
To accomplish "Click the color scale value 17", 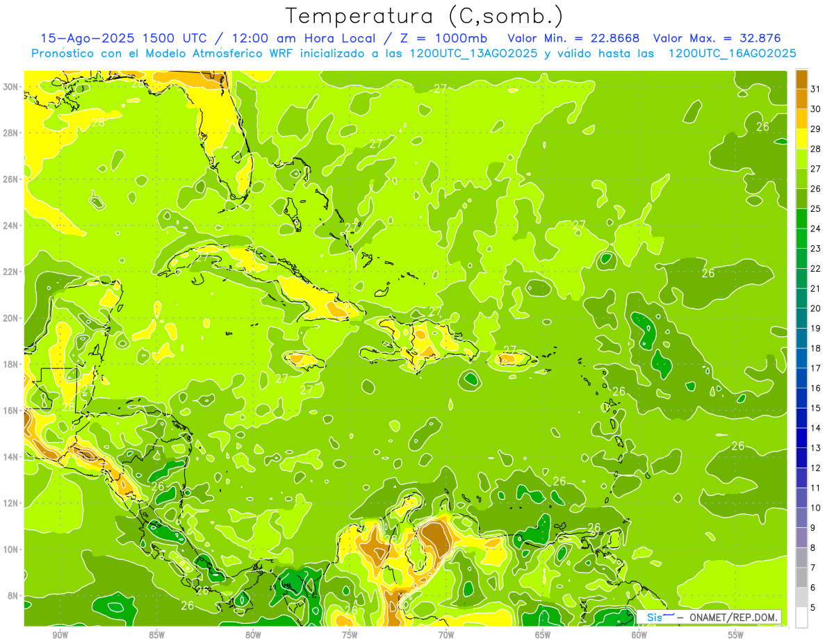I will click(816, 368).
